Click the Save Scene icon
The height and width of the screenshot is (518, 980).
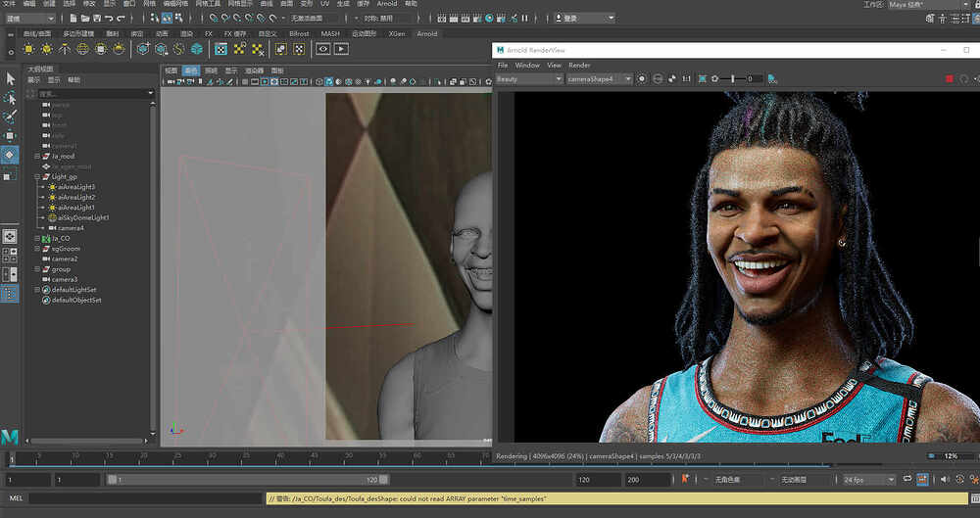click(x=97, y=19)
